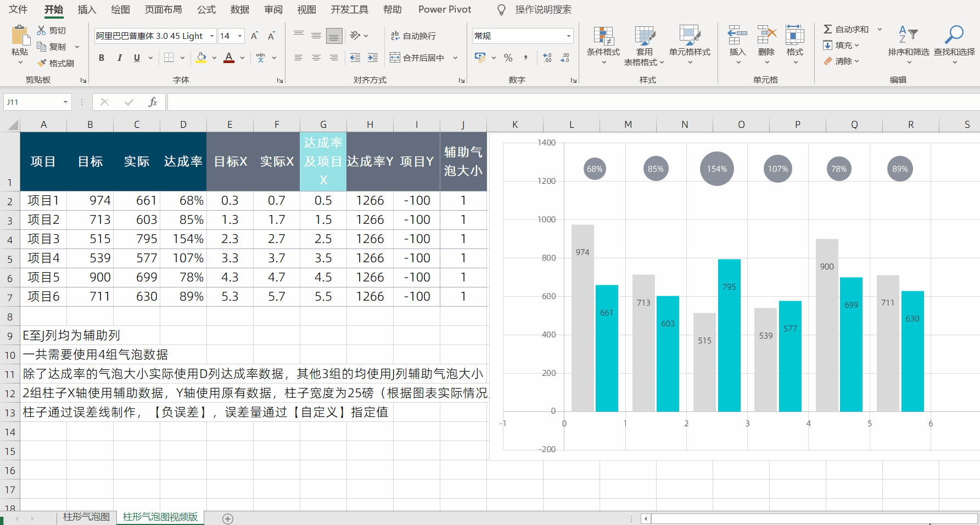Apply the red font color A
The image size is (980, 525).
[x=229, y=58]
